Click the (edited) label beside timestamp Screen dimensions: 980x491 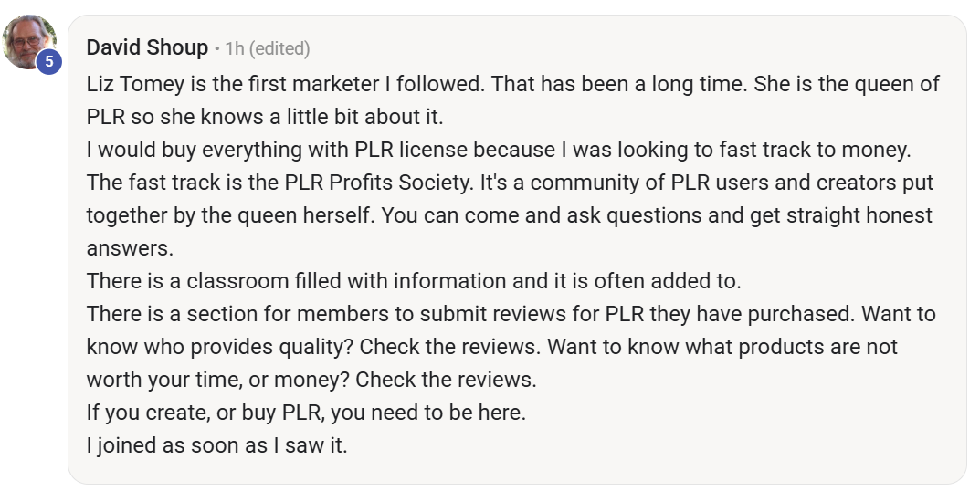[279, 48]
